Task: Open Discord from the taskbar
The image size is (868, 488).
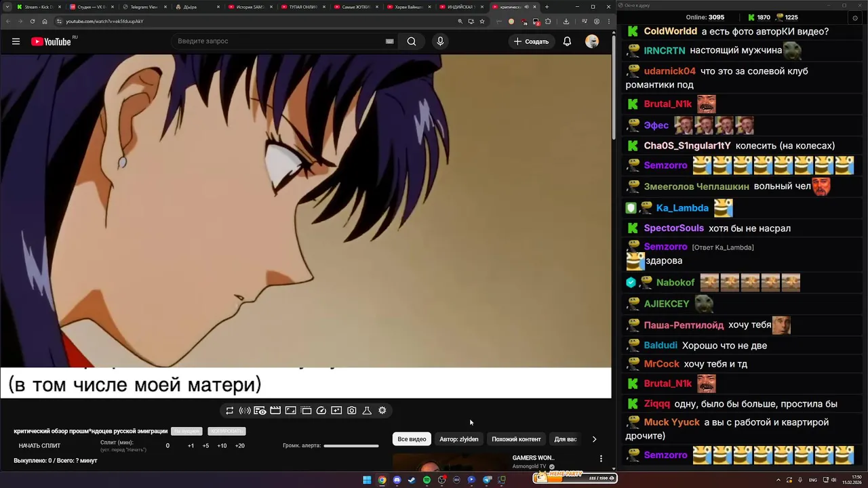Action: [x=397, y=480]
